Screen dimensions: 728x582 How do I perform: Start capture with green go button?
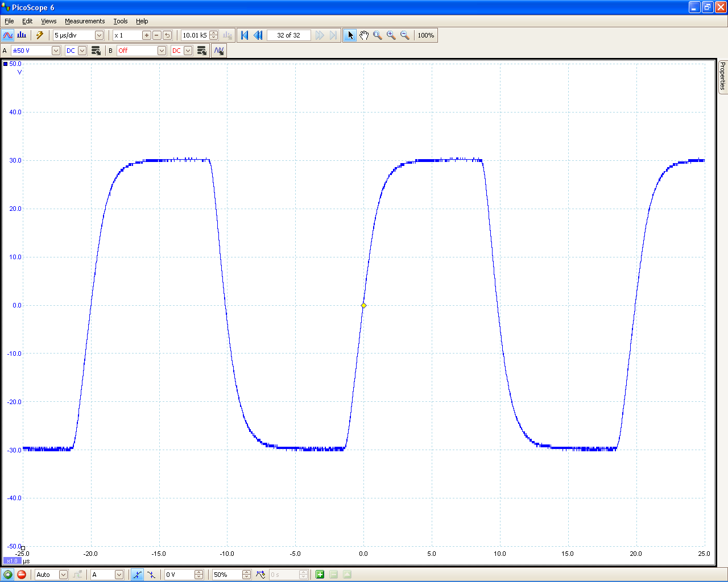(8, 575)
